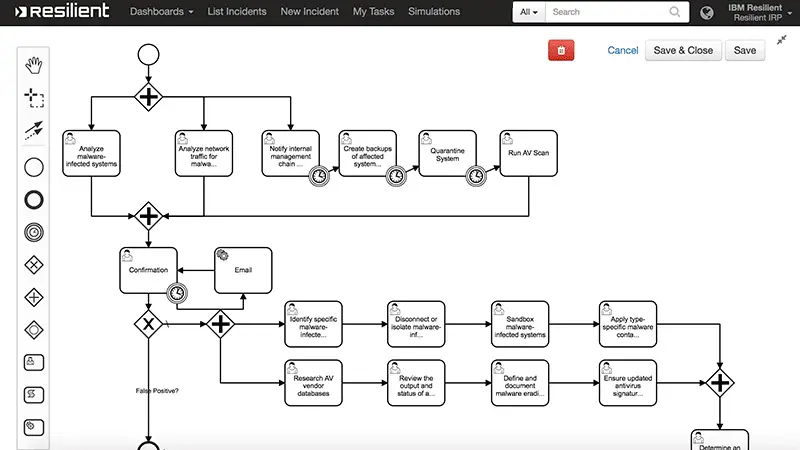Select the first parallel gateway below start
Viewport: 800px width, 450px height.
pos(148,97)
